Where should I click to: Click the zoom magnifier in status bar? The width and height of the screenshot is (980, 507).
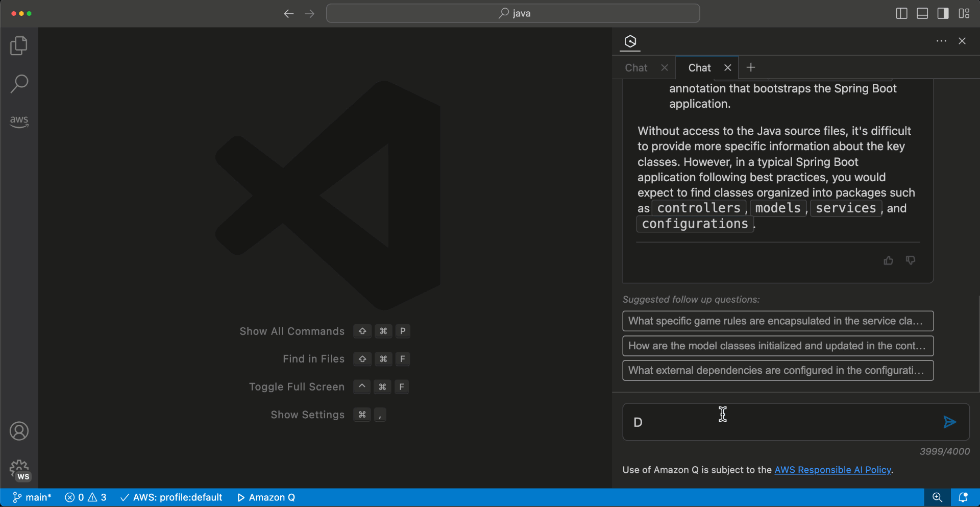[937, 497]
